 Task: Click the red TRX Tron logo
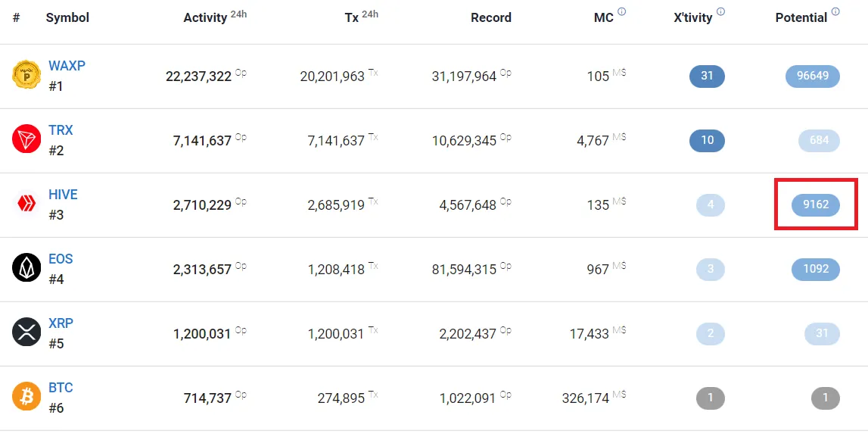(x=26, y=139)
